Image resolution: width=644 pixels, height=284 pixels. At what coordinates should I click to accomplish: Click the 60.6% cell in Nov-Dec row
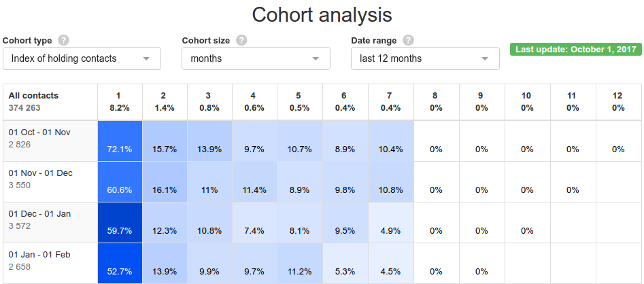click(x=120, y=182)
